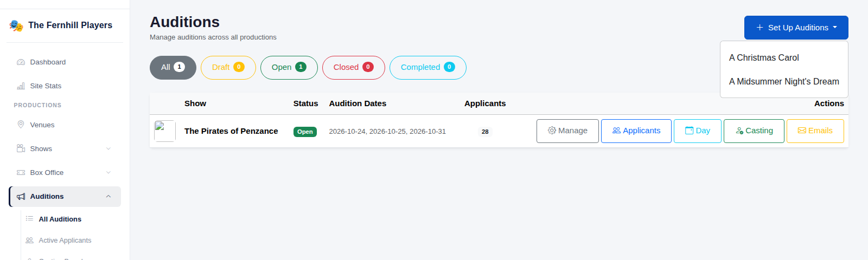The width and height of the screenshot is (868, 260).
Task: Click the Actions column header
Action: pos(829,103)
